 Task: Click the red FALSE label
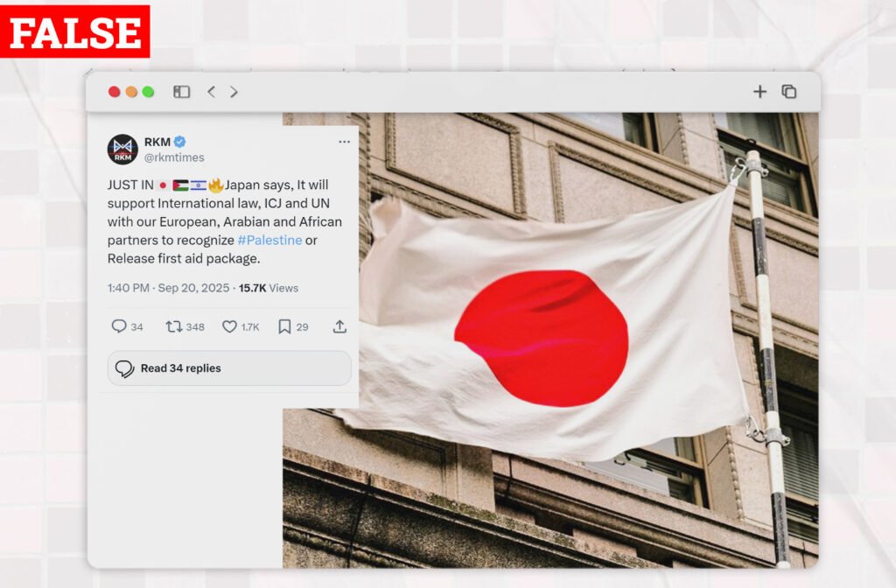pos(75,31)
